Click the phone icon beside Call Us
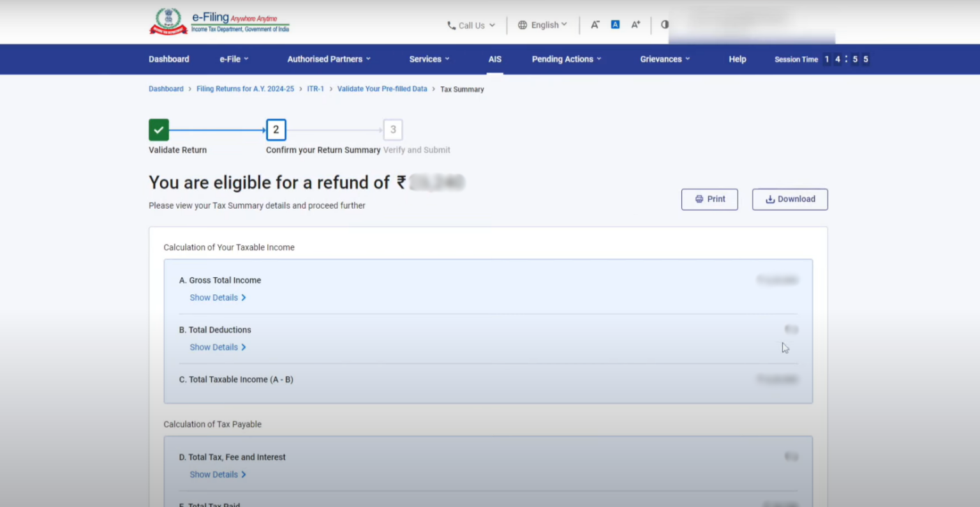980x507 pixels. (452, 26)
